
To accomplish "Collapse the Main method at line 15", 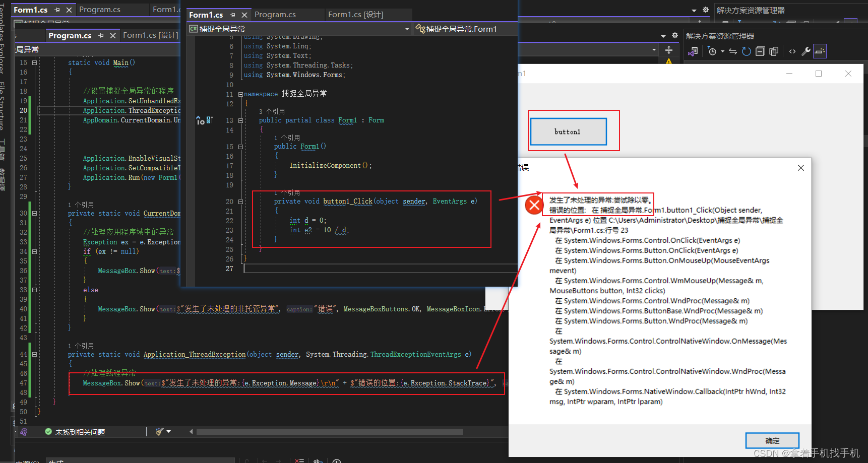I will (x=34, y=63).
